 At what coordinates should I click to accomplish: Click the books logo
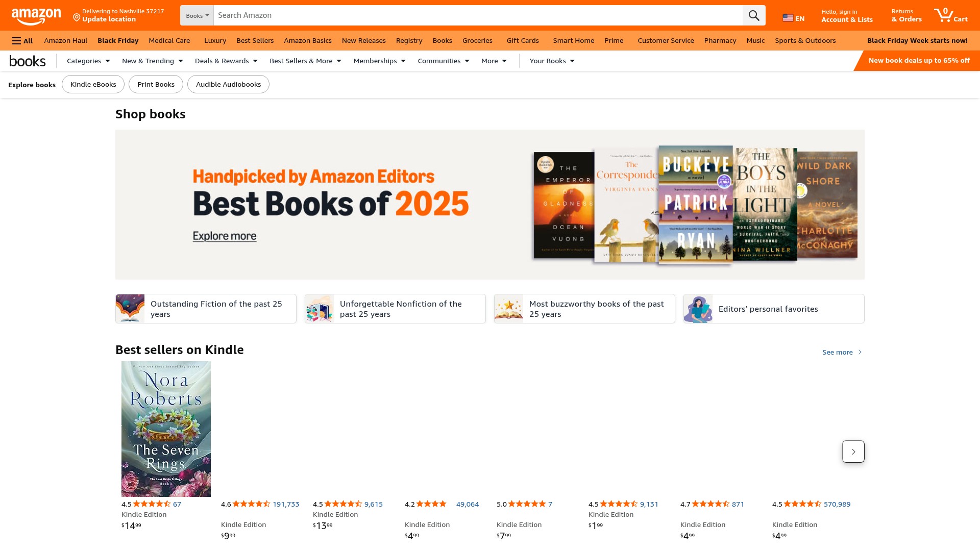(x=28, y=61)
